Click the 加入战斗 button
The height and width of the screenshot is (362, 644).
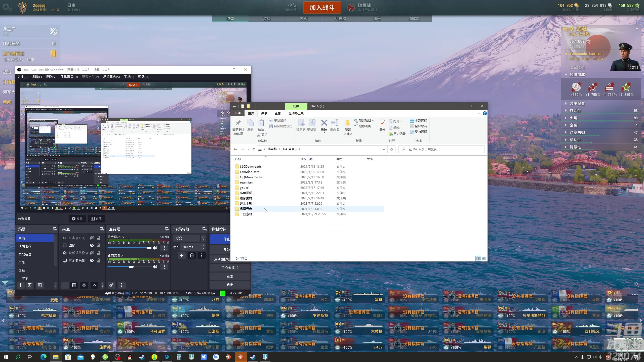pyautogui.click(x=322, y=8)
